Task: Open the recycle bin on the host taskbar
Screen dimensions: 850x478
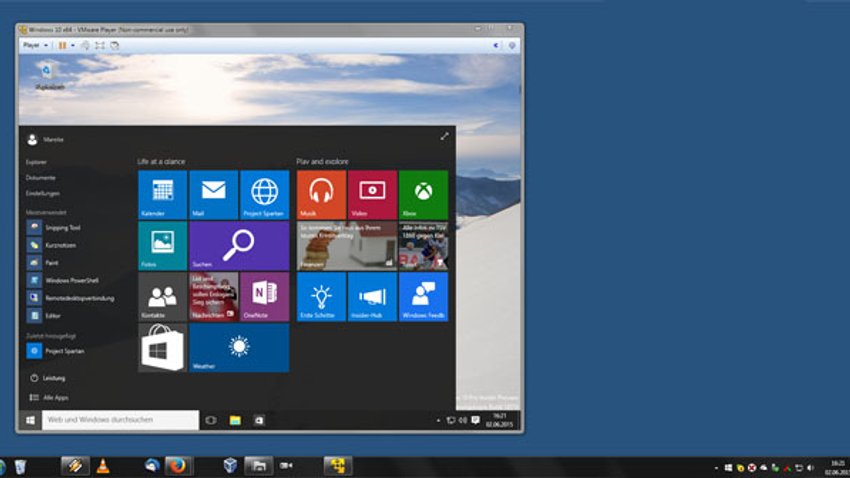Action: (x=20, y=467)
